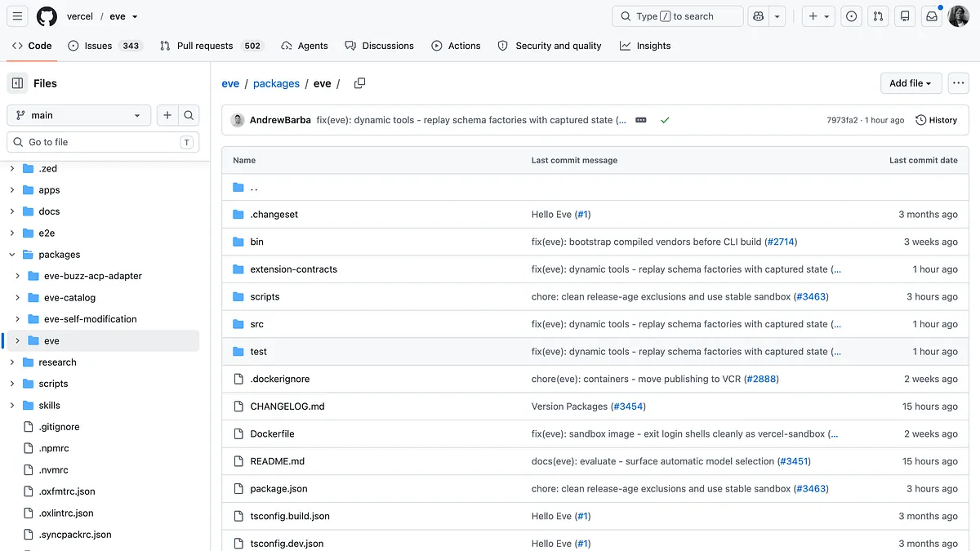Image resolution: width=980 pixels, height=551 pixels.
Task: Copy the path using copy icon
Action: point(359,83)
